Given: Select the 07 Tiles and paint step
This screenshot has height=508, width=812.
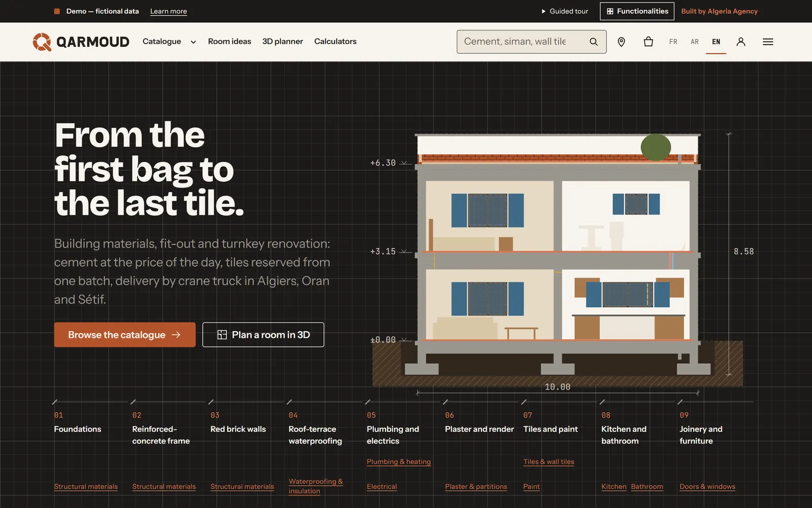Looking at the screenshot, I should [x=551, y=422].
